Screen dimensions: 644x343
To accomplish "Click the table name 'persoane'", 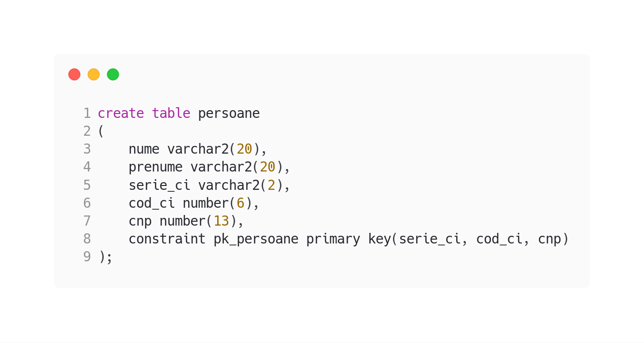I will 229,114.
